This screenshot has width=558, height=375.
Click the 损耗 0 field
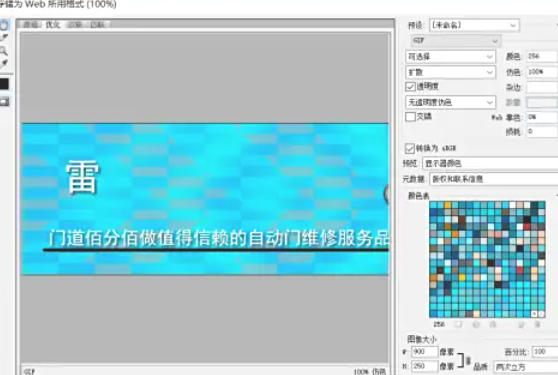542,132
